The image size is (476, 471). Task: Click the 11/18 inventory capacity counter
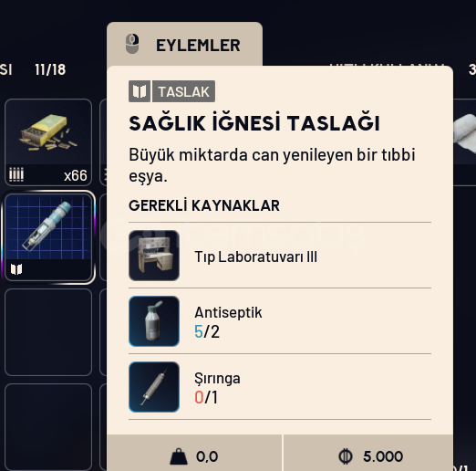pyautogui.click(x=50, y=69)
